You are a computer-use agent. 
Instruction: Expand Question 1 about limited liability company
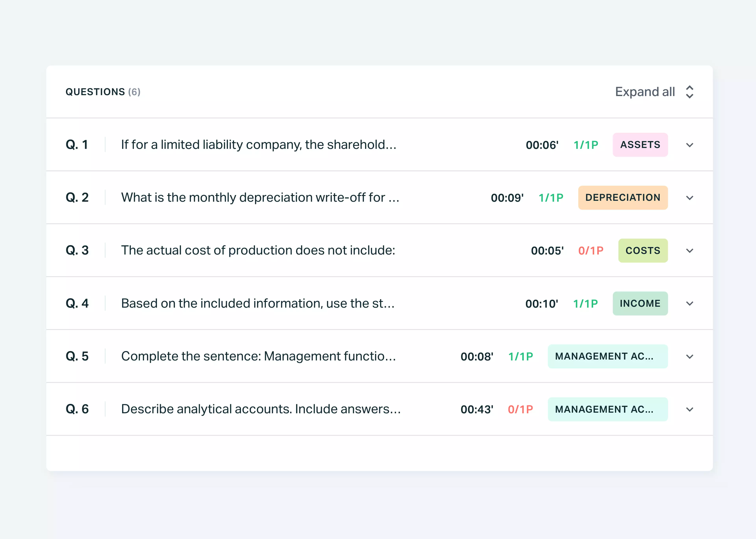[x=689, y=145]
